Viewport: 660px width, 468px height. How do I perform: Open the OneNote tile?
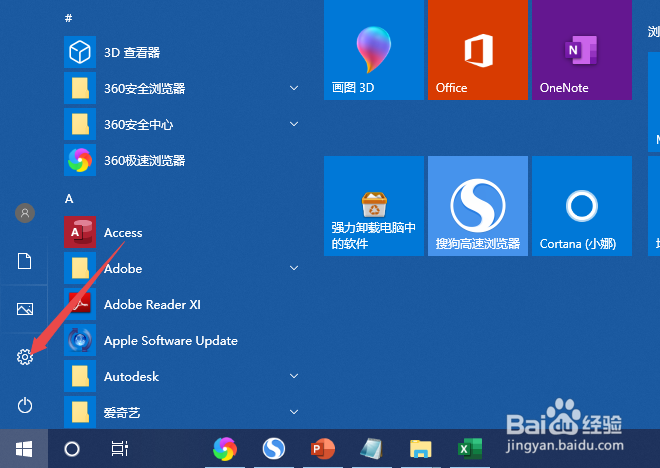(x=582, y=50)
